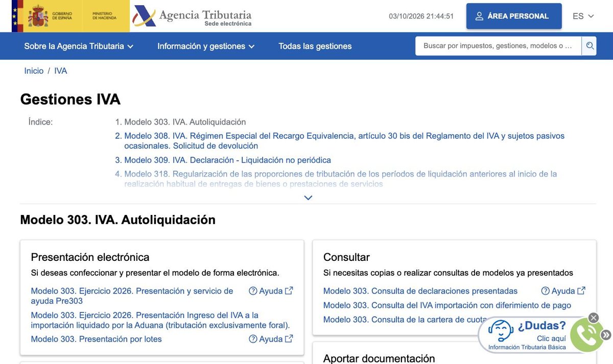Screen dimensions: 613x364
Task: Click the Consultar card title
Action: 346,257
